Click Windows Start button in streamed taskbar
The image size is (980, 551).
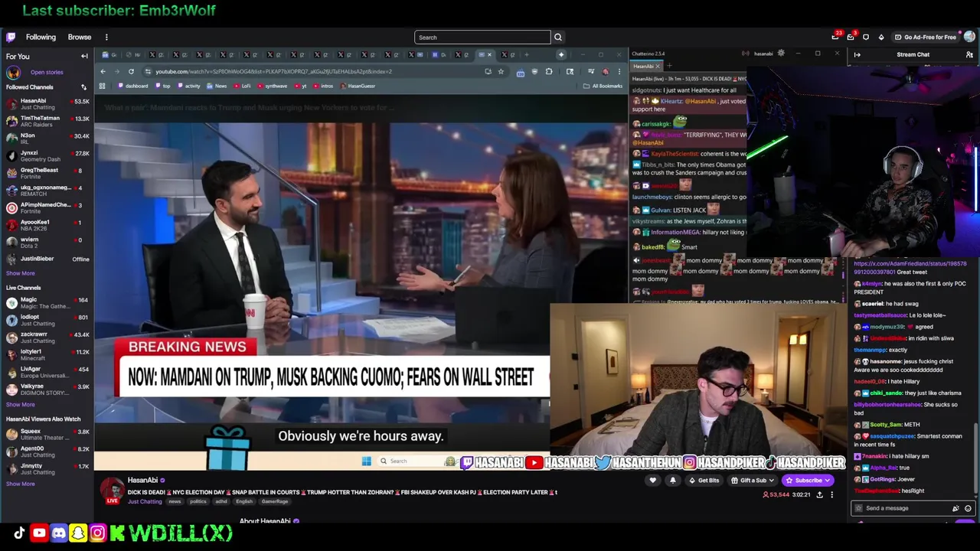click(x=367, y=461)
